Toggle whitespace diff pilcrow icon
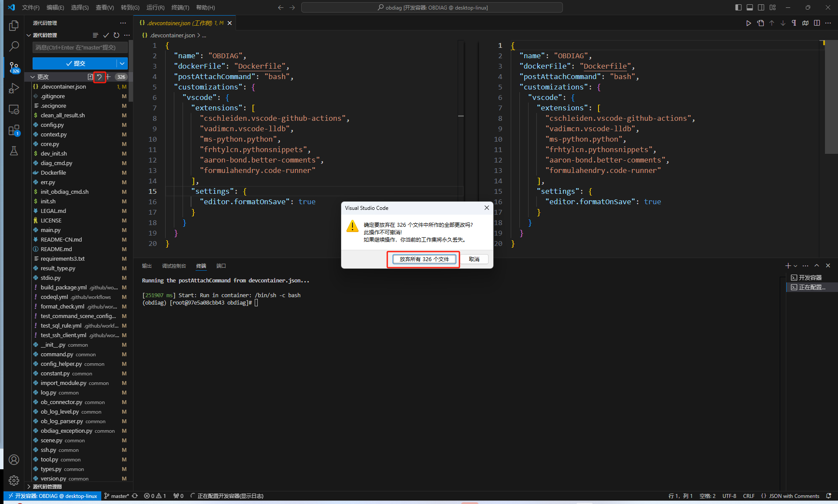 tap(794, 23)
